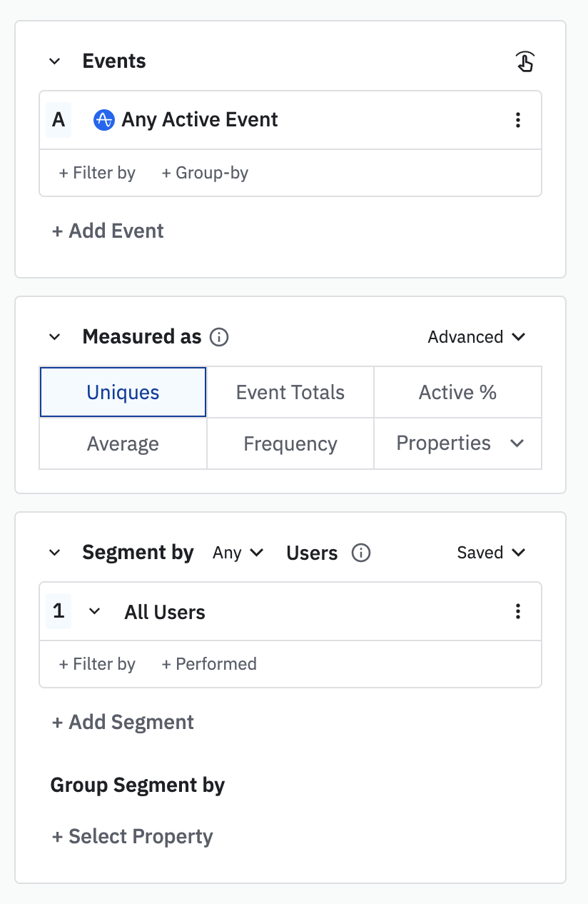Select the Event Totals measurement option
Screen dimensions: 588x904
point(290,392)
